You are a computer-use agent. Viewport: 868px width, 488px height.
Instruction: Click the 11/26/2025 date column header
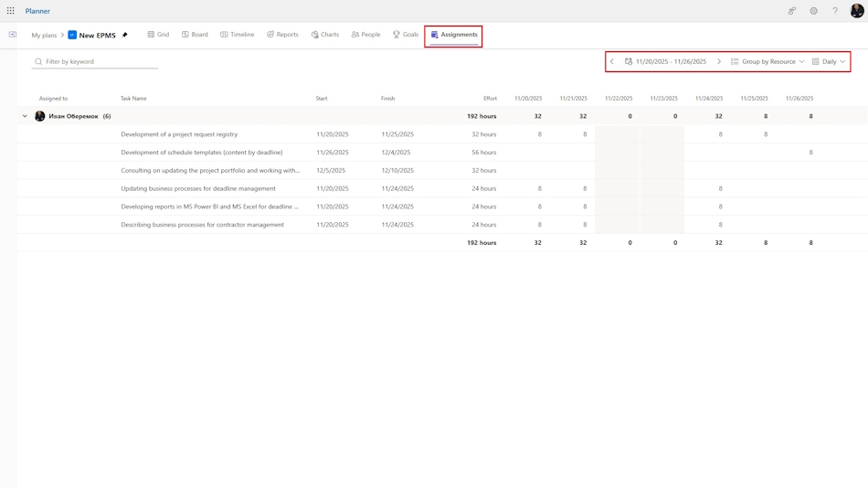coord(799,99)
